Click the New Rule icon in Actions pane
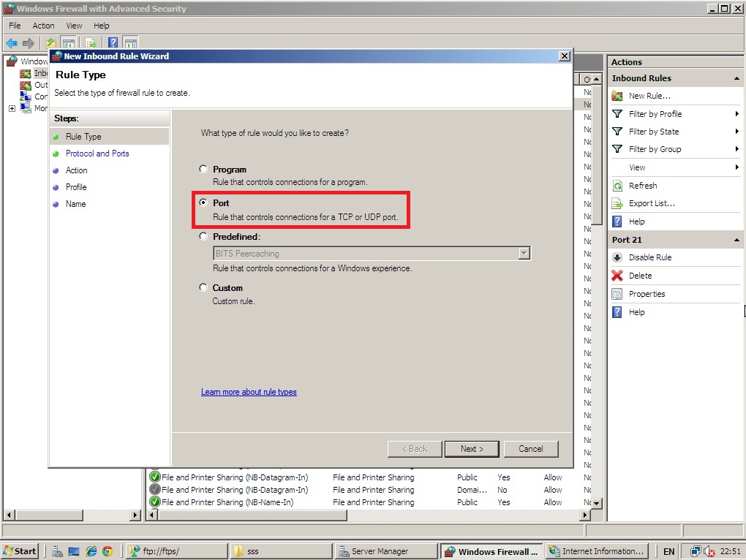Image resolution: width=746 pixels, height=560 pixels. (617, 96)
